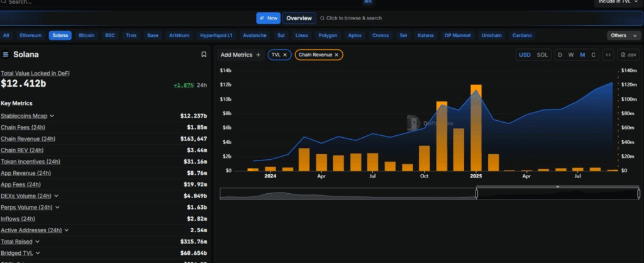644x263 pixels.
Task: Click the plus icon on Add Metrics
Action: pos(258,55)
